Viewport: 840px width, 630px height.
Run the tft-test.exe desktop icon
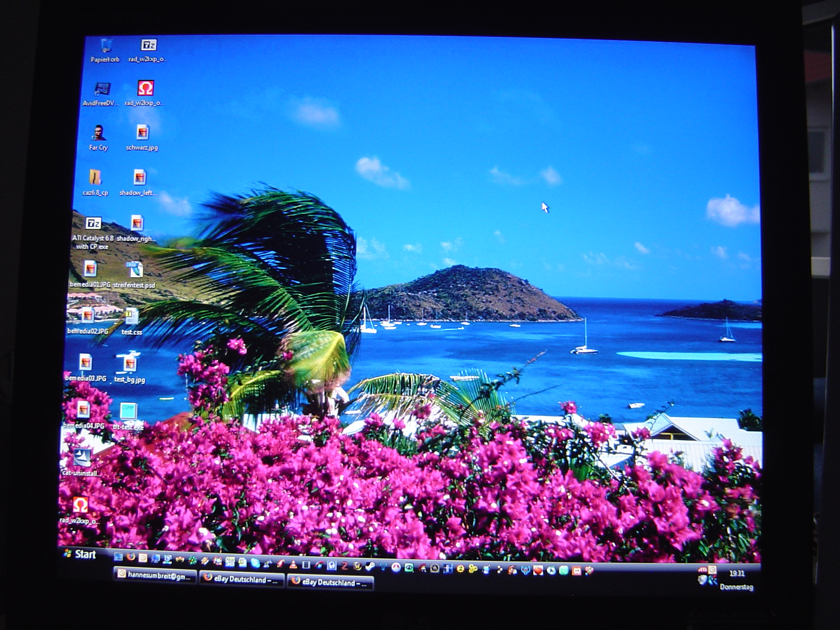[x=128, y=412]
